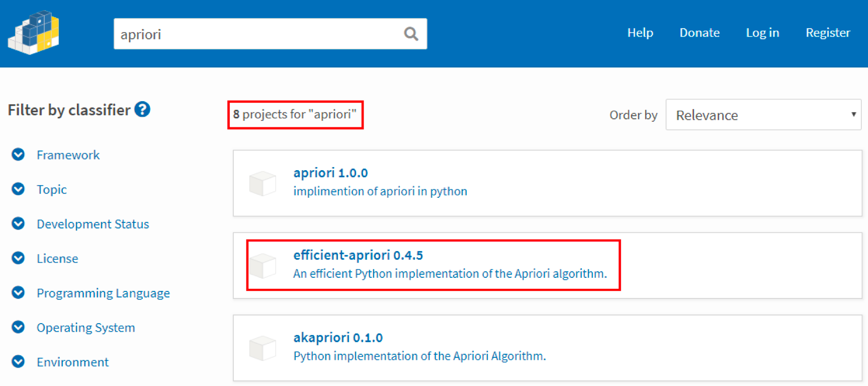
Task: Expand the License classifier chevron
Action: coord(18,258)
